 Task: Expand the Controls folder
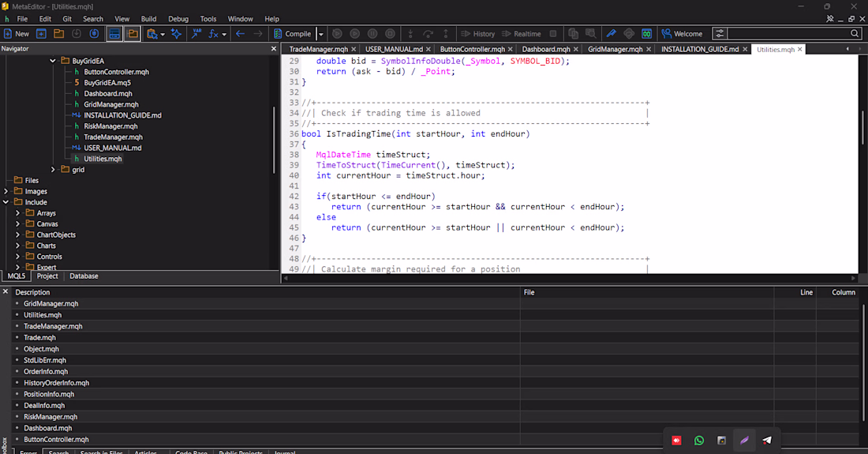(17, 257)
